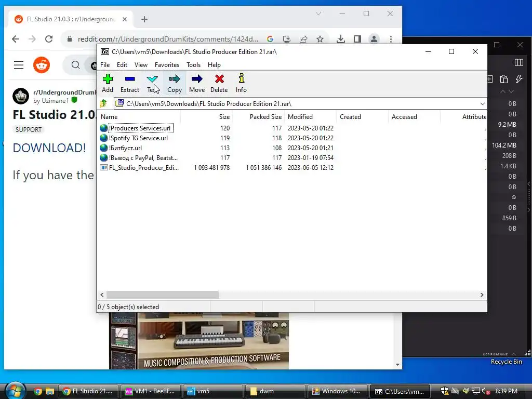The height and width of the screenshot is (399, 532).
Task: Switch to the dwm folder taskbar item
Action: pos(274,391)
